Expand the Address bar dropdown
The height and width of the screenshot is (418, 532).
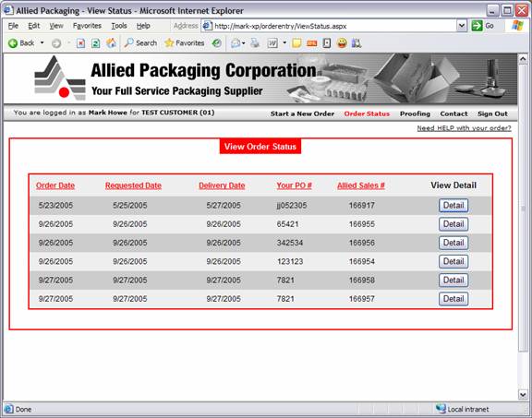[462, 26]
